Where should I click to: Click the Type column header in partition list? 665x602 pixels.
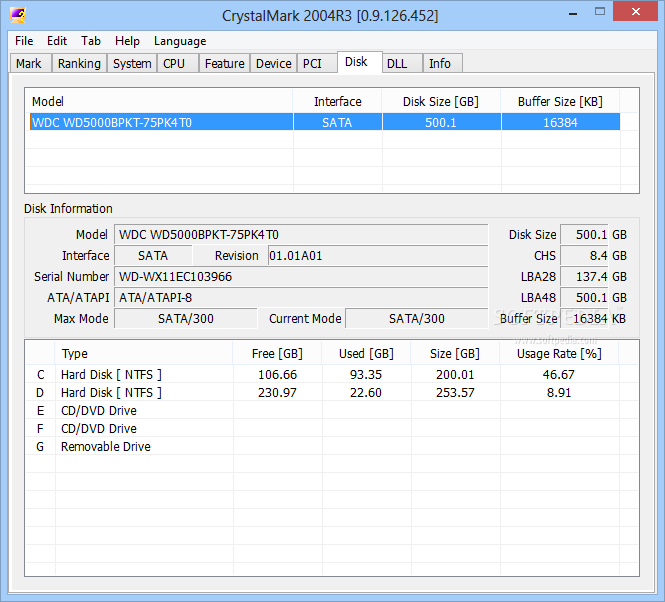[x=144, y=353]
